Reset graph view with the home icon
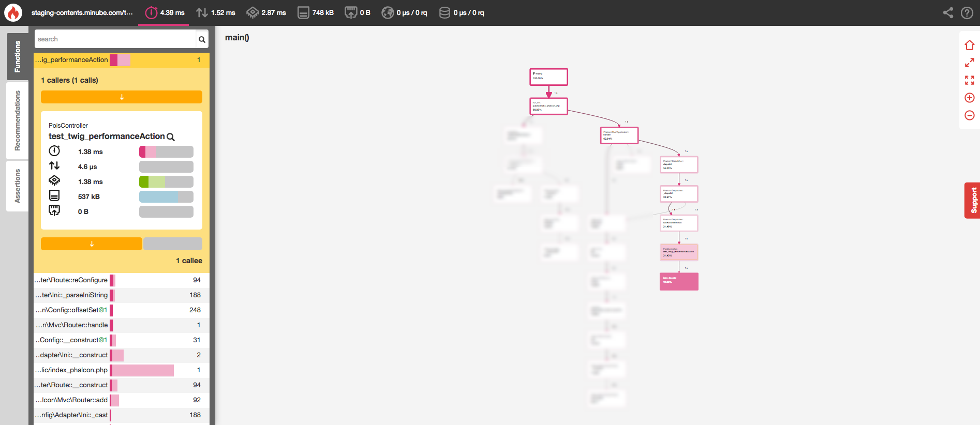The height and width of the screenshot is (425, 980). coord(970,45)
